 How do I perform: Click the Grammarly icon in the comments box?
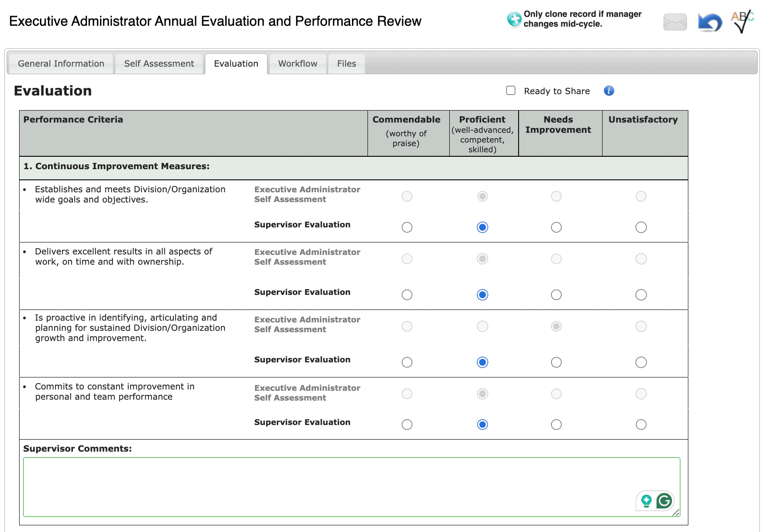coord(664,501)
